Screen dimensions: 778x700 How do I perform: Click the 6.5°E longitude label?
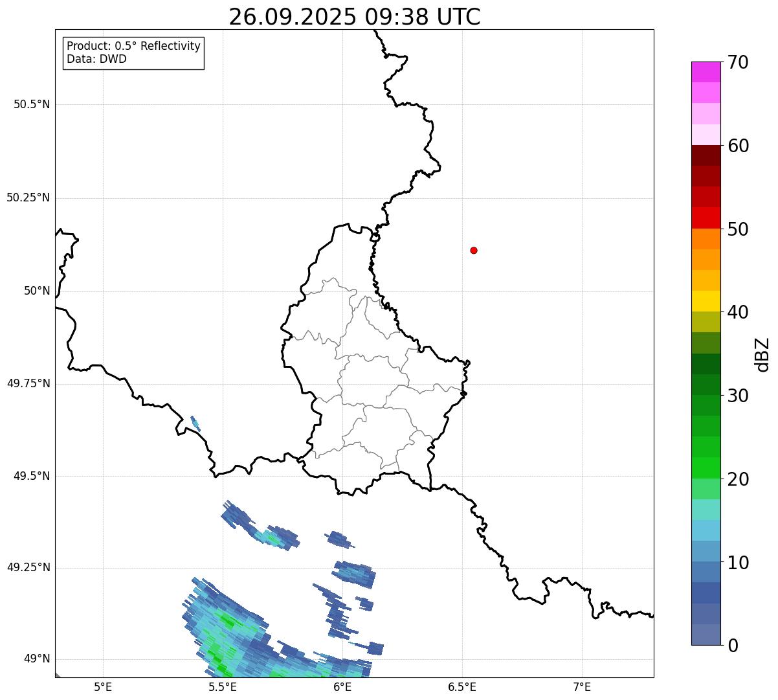click(462, 686)
